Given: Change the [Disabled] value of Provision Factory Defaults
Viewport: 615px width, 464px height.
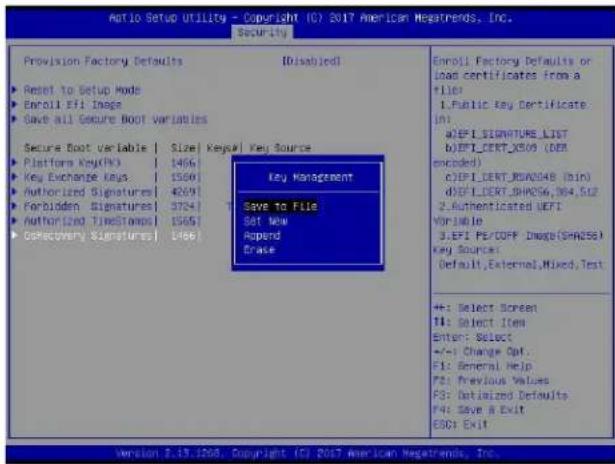Looking at the screenshot, I should (x=311, y=61).
